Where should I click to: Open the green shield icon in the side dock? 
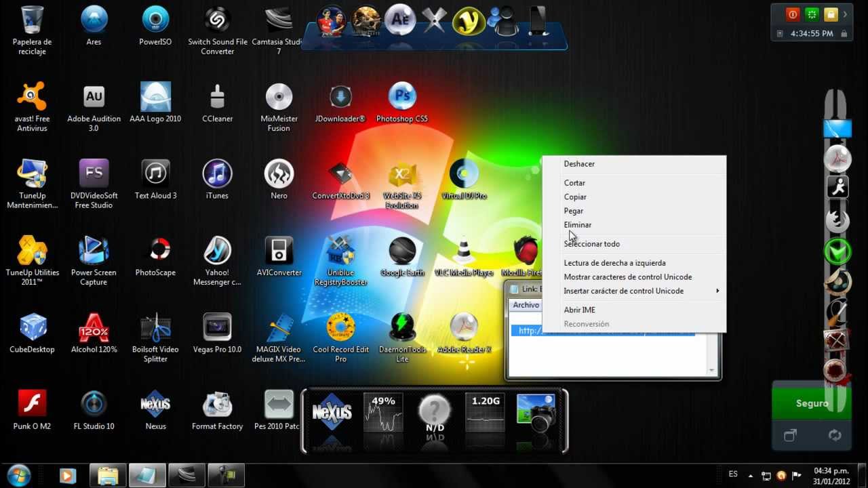point(837,251)
